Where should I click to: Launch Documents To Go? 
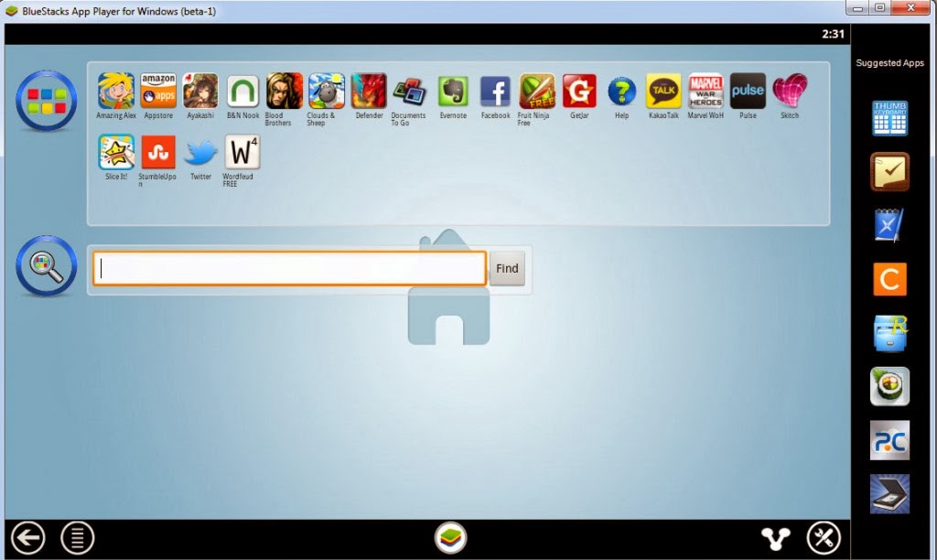[x=409, y=91]
